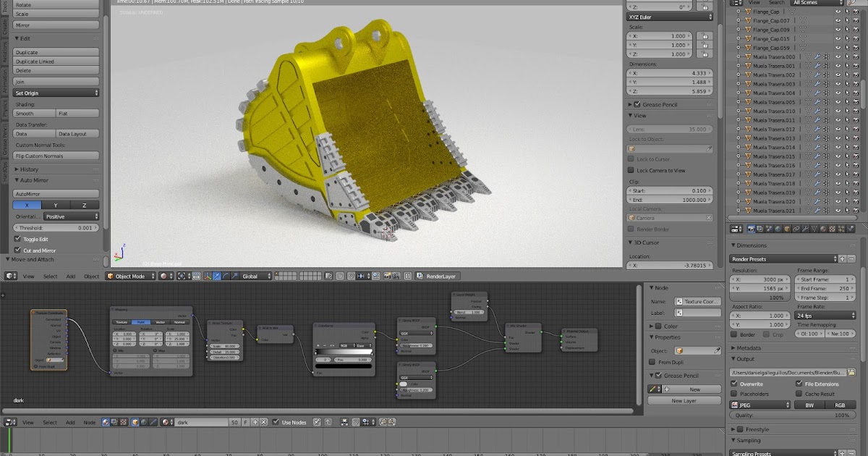Toggle the scale X lock icon
This screenshot has height=456, width=868.
point(706,35)
